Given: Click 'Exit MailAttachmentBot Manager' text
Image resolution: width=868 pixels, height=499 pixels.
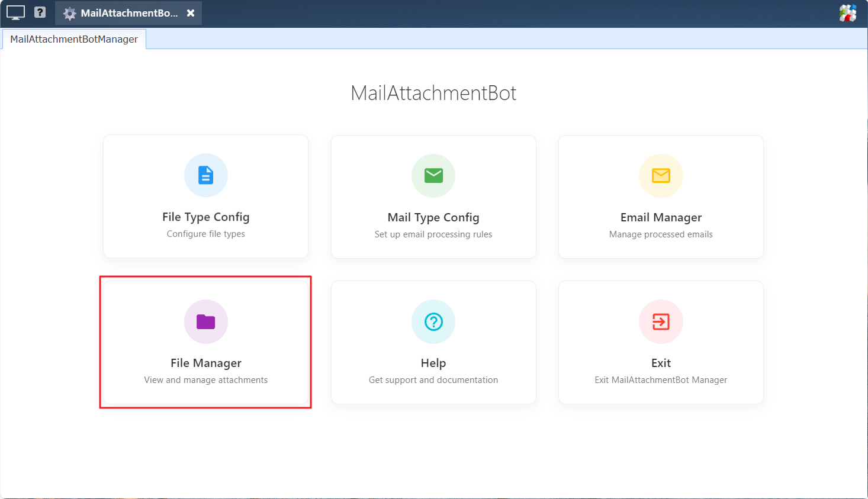Looking at the screenshot, I should tap(661, 380).
